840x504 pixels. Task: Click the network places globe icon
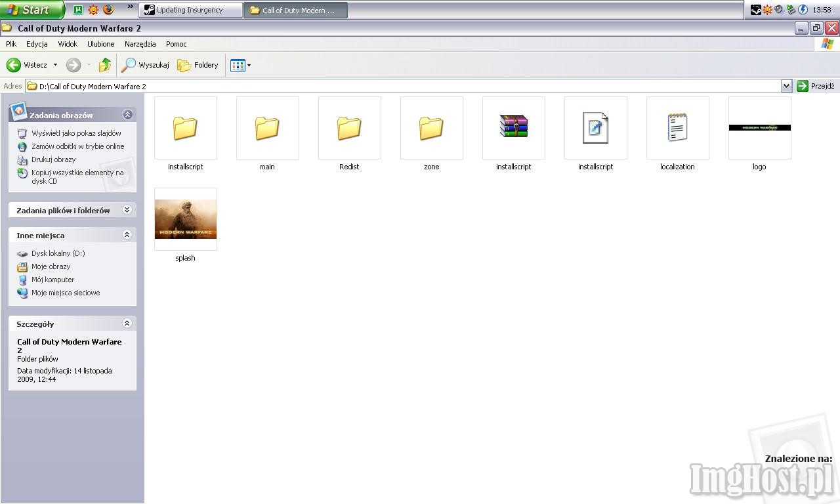[22, 293]
